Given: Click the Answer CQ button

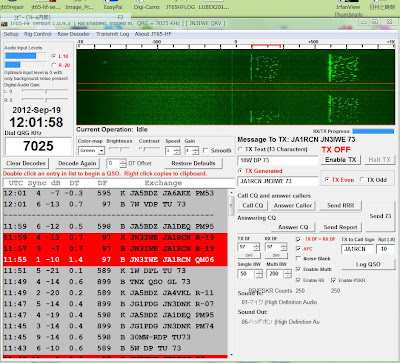Looking at the screenshot, I should (x=293, y=227).
